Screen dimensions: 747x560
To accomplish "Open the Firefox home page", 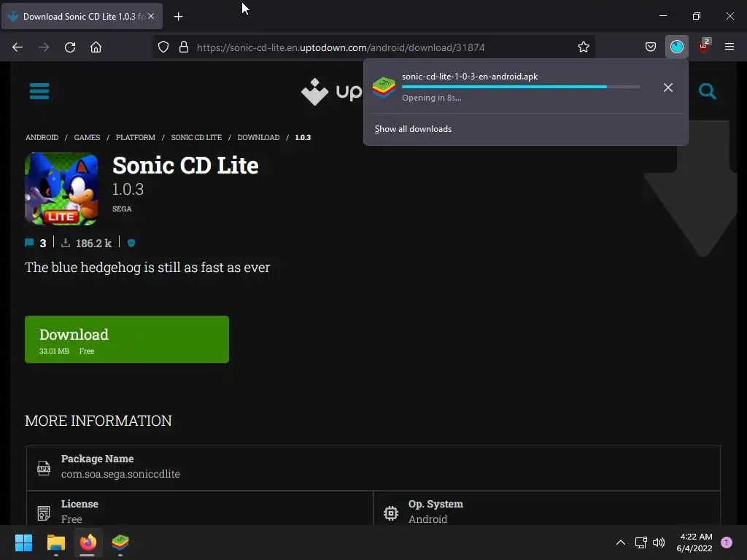I will (x=96, y=47).
